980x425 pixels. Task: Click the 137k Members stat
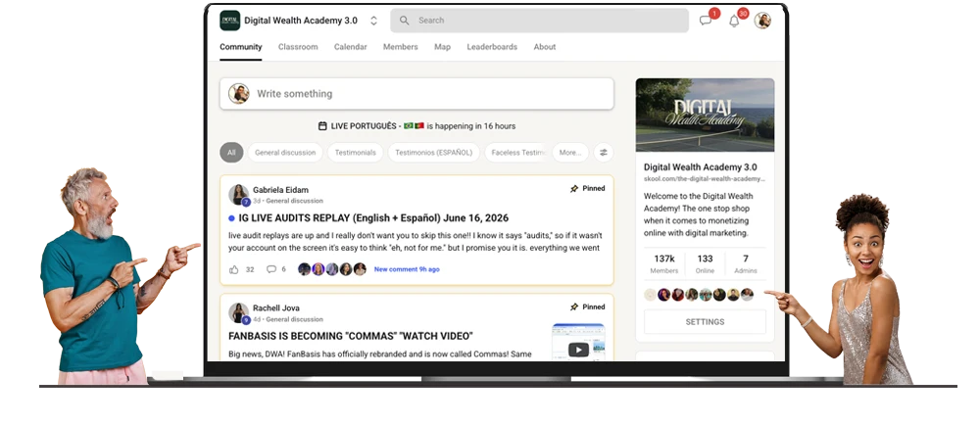[664, 264]
